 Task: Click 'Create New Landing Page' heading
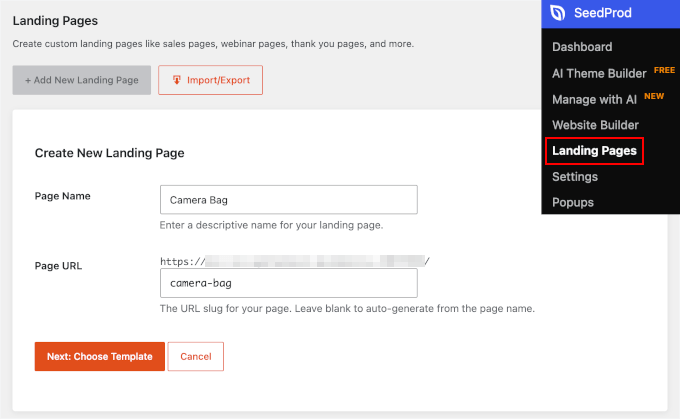[x=109, y=153]
